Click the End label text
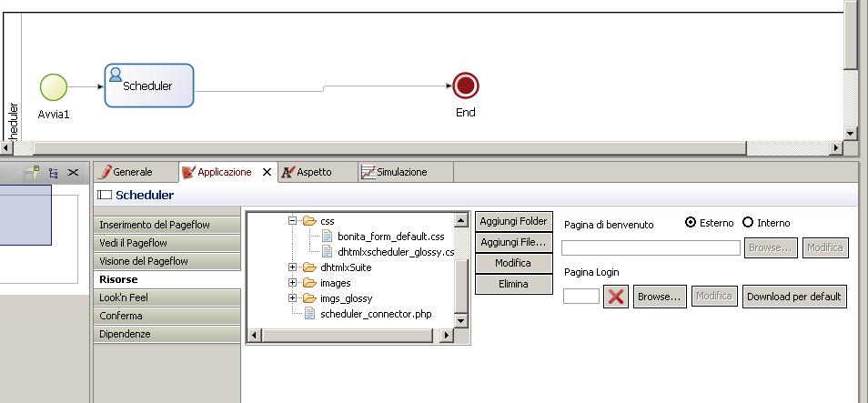Image resolution: width=868 pixels, height=403 pixels. tap(466, 113)
